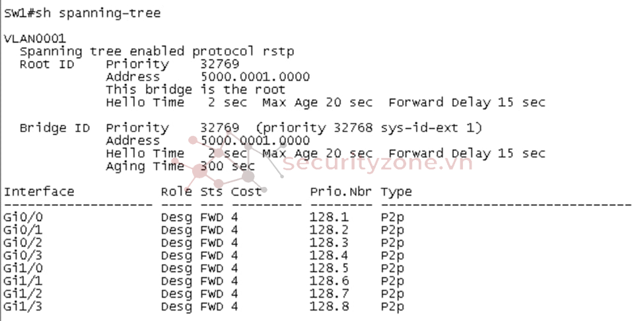
Task: Click 'Spanning tree enabled protocol rstp' line
Action: pos(157,52)
